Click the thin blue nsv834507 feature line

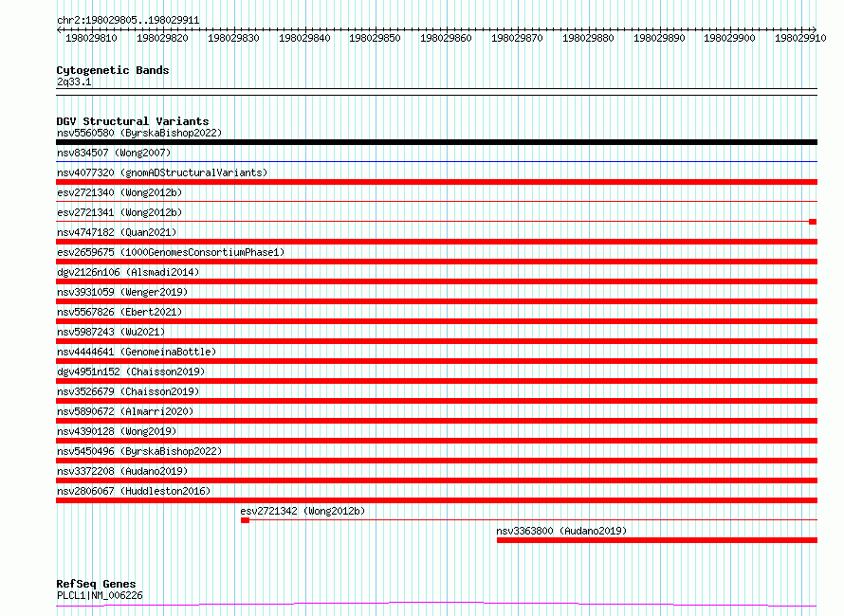coord(436,161)
